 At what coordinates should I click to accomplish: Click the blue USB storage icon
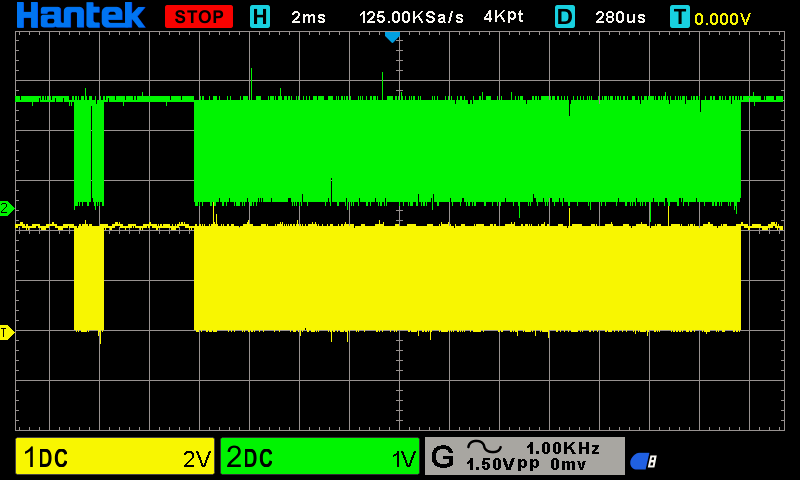tap(643, 462)
